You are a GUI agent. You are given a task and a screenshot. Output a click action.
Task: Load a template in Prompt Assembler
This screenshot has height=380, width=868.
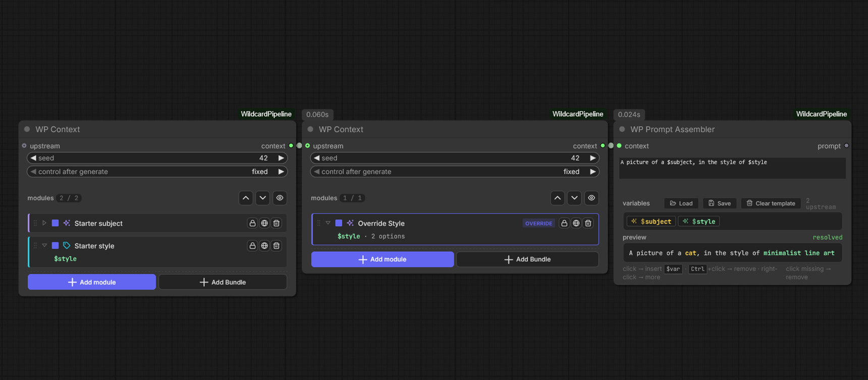pos(681,203)
